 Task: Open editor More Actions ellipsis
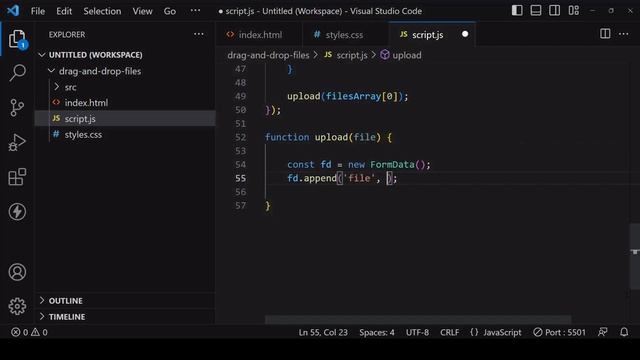[x=624, y=34]
